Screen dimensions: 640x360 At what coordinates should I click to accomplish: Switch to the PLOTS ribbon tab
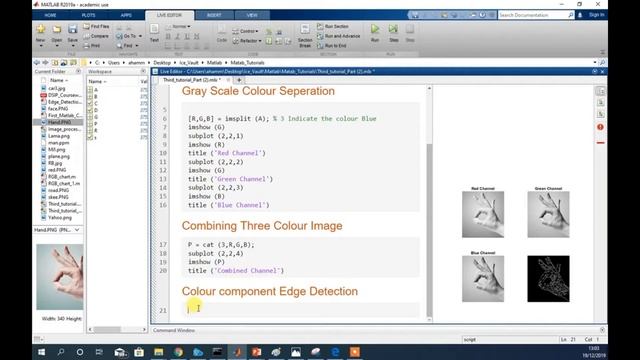[88, 15]
